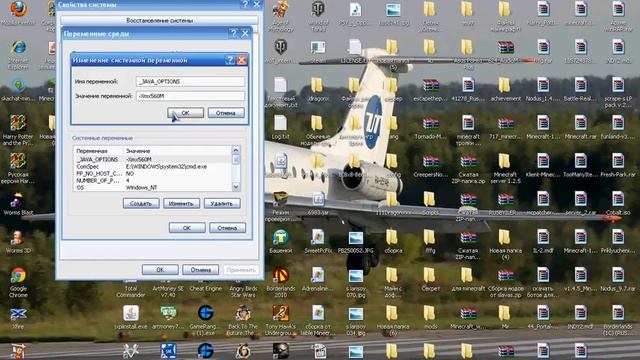Open Mozilla Firefox desktop icon
Image resolution: width=640 pixels, height=360 pixels.
pos(18,13)
